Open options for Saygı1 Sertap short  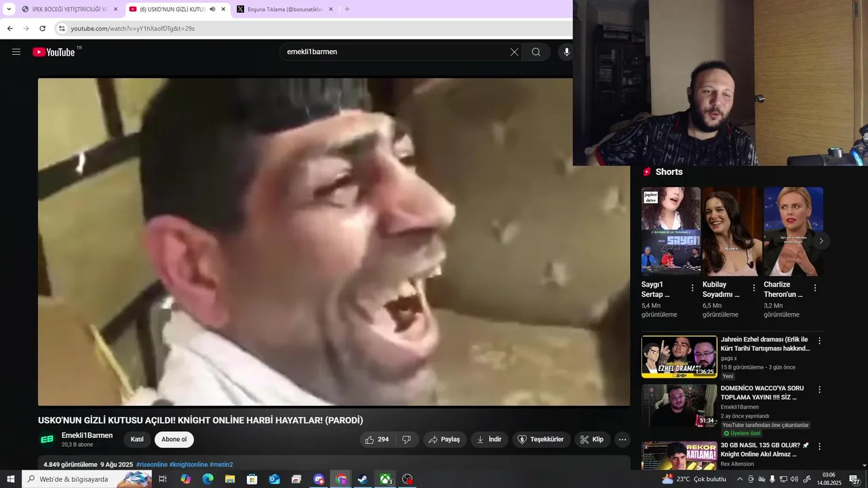click(x=692, y=288)
